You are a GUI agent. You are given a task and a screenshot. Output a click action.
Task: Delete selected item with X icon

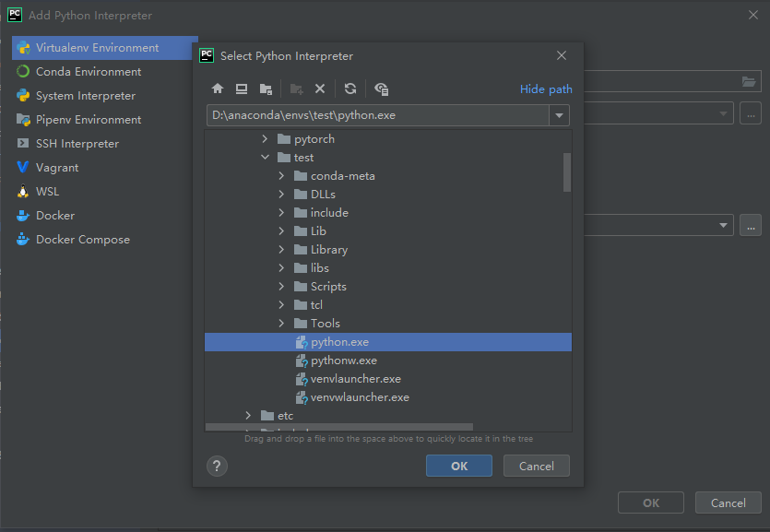click(x=320, y=89)
